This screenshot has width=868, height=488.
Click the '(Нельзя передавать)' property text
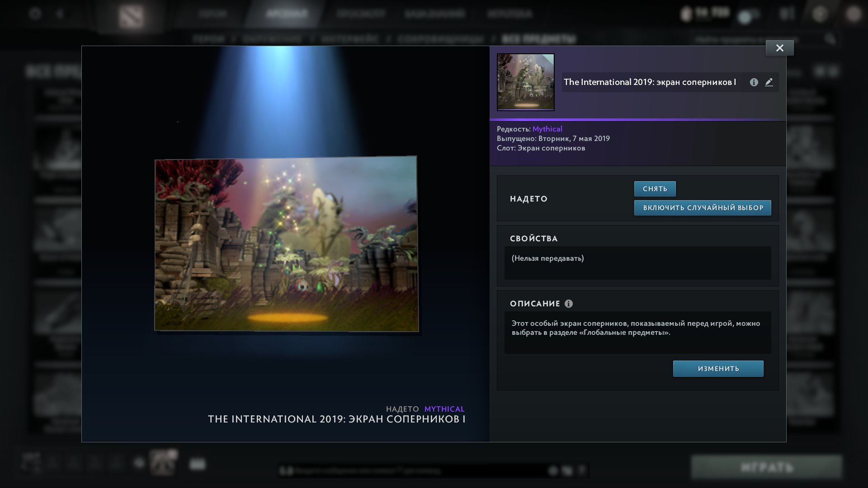point(547,258)
